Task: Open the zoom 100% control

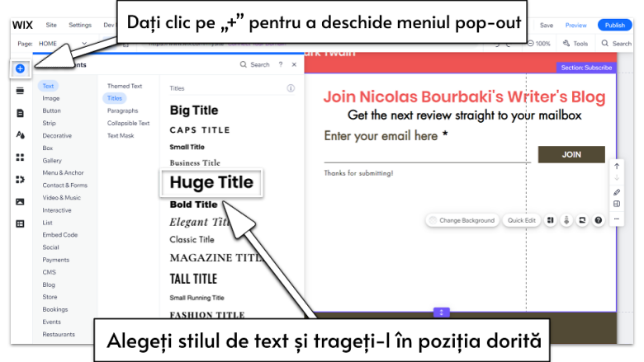Action: (538, 43)
